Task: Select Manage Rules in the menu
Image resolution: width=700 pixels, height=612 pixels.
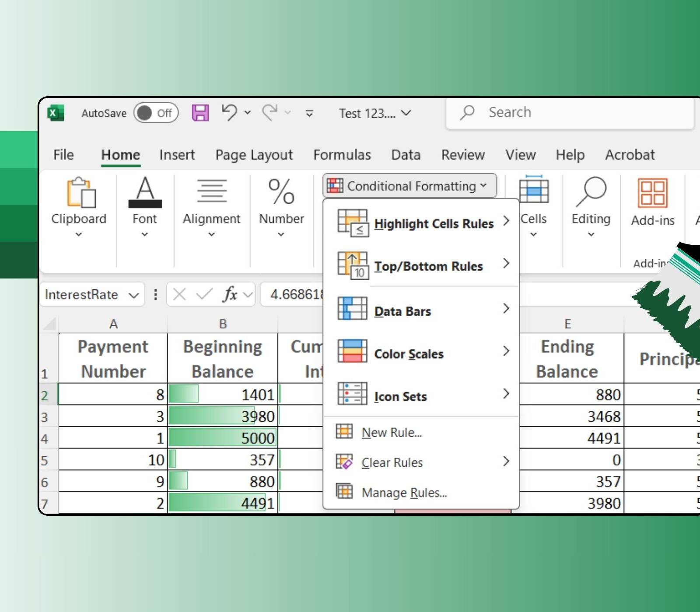Action: (404, 493)
